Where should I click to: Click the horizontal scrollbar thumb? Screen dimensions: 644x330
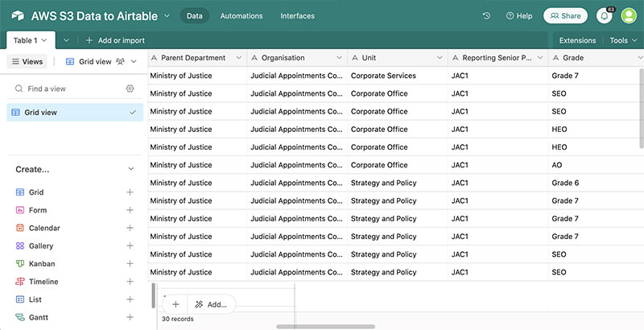coord(326,327)
